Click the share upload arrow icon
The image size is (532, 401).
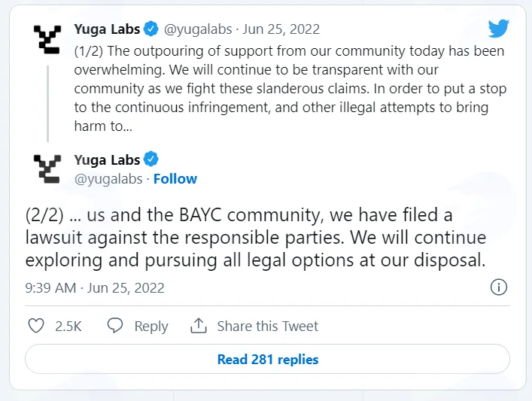pyautogui.click(x=199, y=326)
